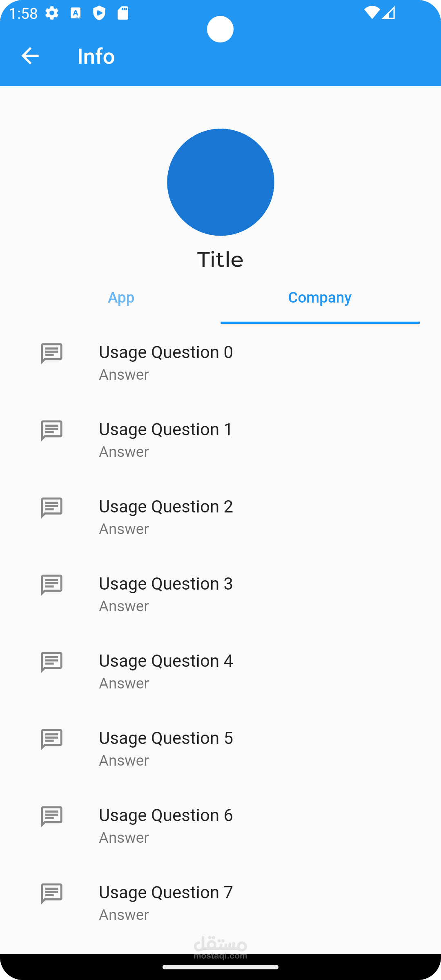This screenshot has width=441, height=980.
Task: Tap the Title heading below the avatar
Action: pyautogui.click(x=220, y=260)
